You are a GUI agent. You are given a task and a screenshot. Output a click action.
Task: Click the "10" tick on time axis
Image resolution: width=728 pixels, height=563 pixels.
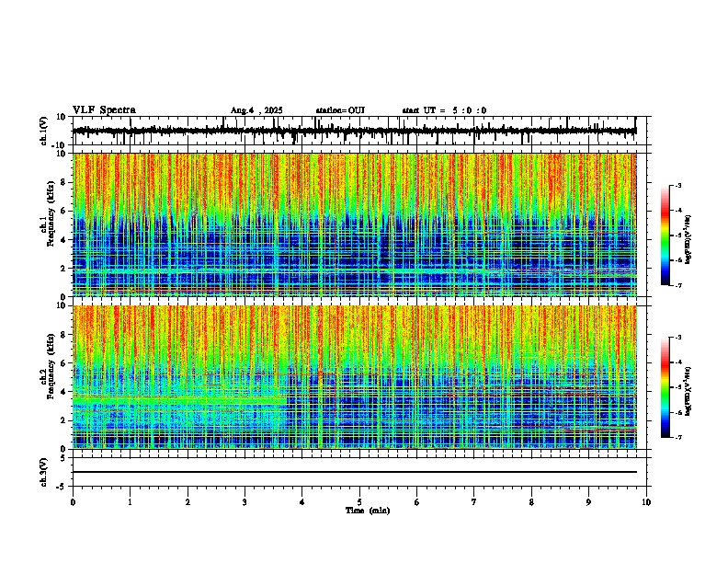(646, 502)
